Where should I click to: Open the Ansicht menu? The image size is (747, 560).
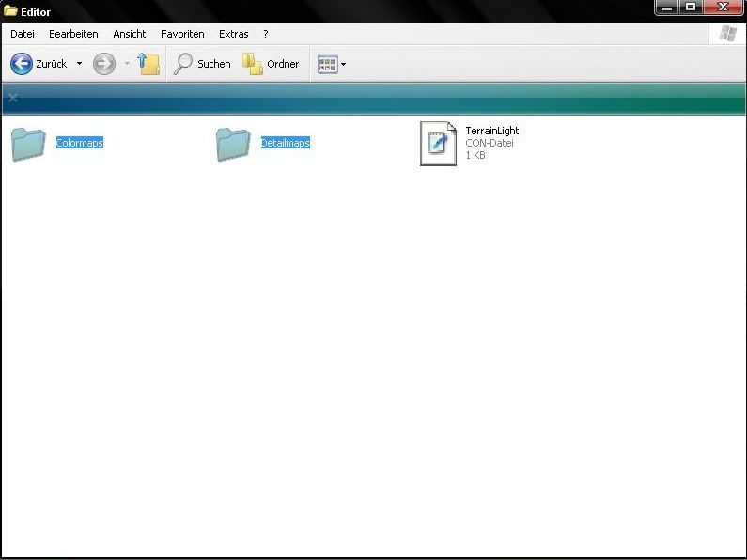[130, 34]
